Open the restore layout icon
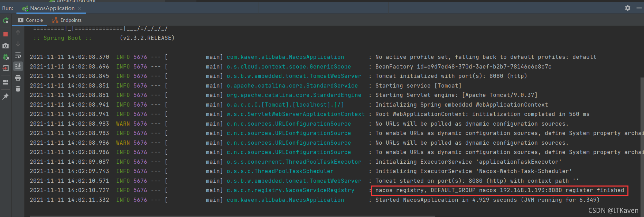 [6, 82]
